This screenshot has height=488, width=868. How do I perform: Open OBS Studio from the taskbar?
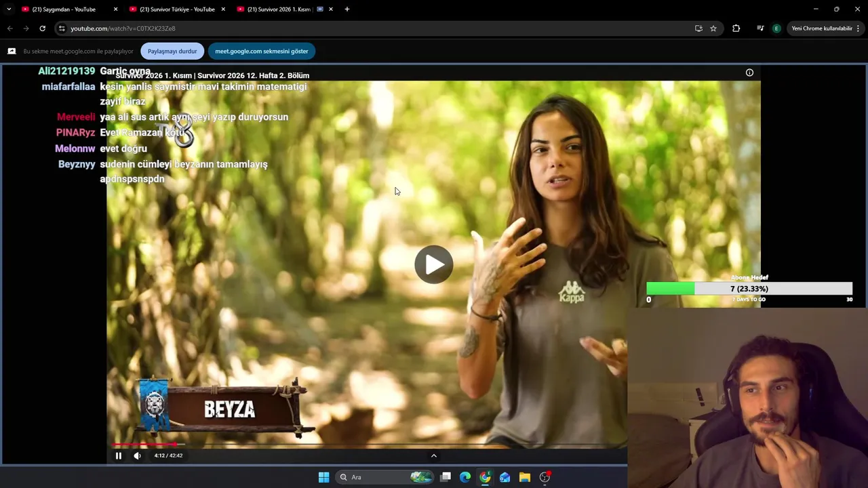pos(545,477)
